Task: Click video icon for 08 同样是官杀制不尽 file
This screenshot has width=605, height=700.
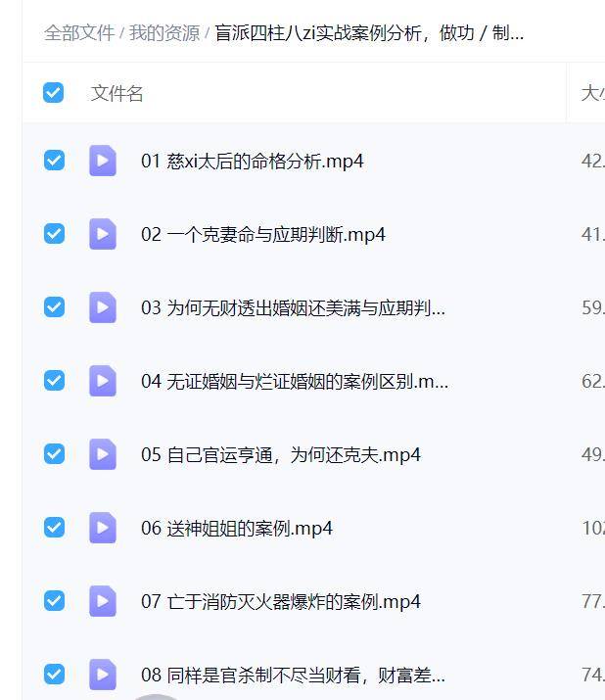Action: click(x=103, y=675)
